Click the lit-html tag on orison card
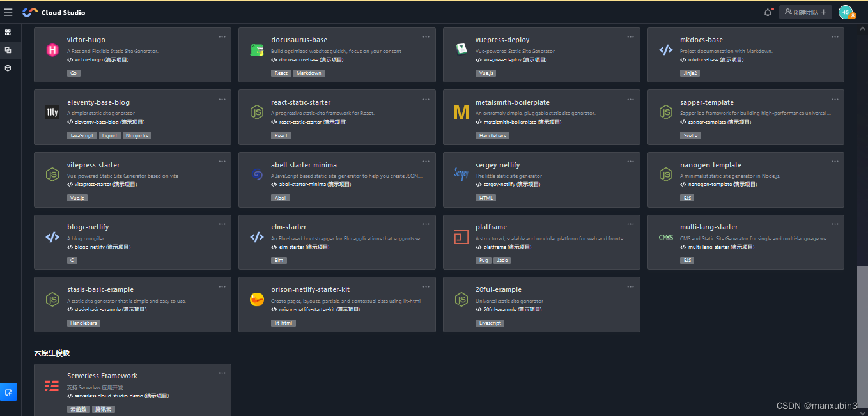 click(283, 323)
